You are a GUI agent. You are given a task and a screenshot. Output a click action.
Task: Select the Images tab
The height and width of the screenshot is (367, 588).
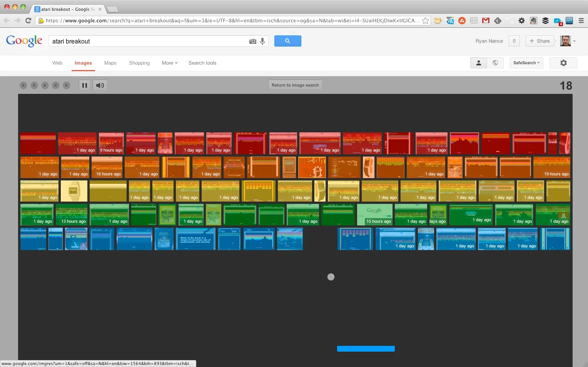[83, 63]
